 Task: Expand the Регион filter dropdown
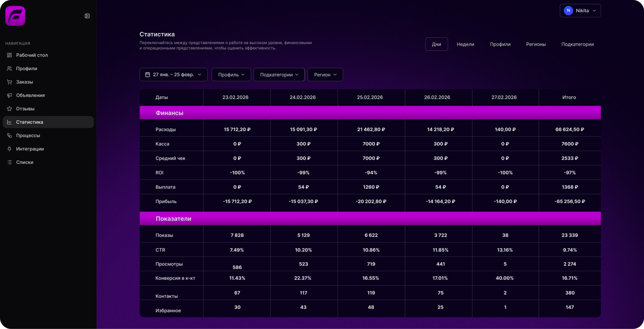coord(325,75)
